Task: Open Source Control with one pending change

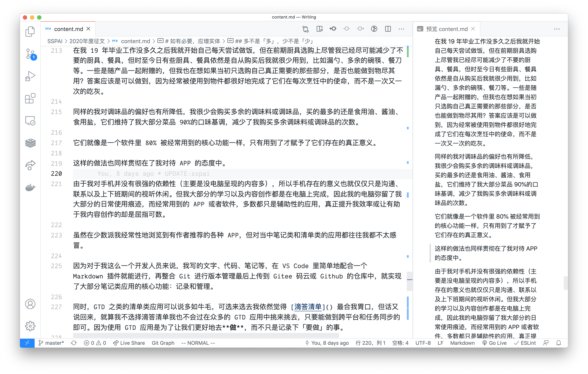Action: [30, 54]
